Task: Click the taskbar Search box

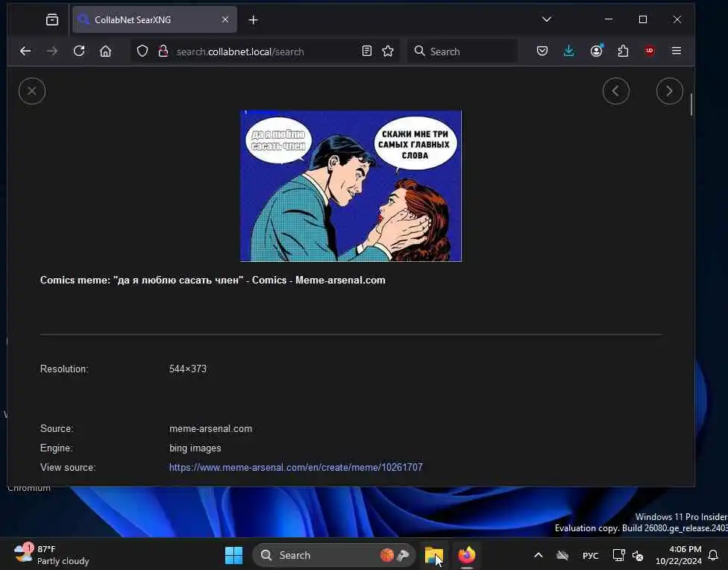Action: pos(333,555)
